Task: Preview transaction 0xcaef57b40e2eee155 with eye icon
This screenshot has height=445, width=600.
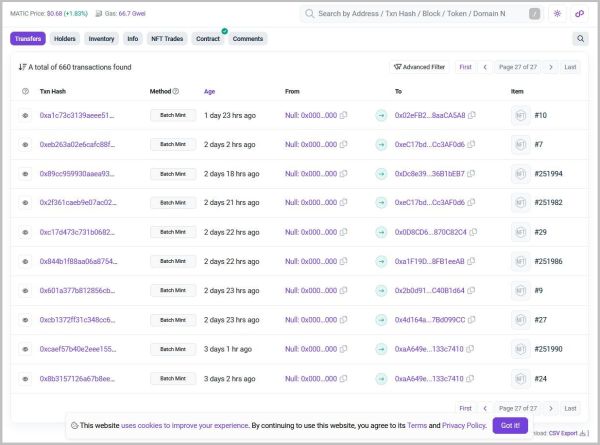Action: tap(25, 349)
